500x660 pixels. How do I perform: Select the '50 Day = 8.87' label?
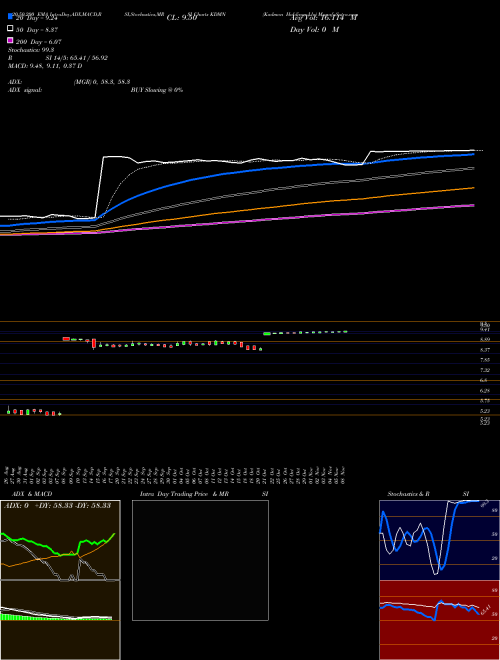(37, 30)
